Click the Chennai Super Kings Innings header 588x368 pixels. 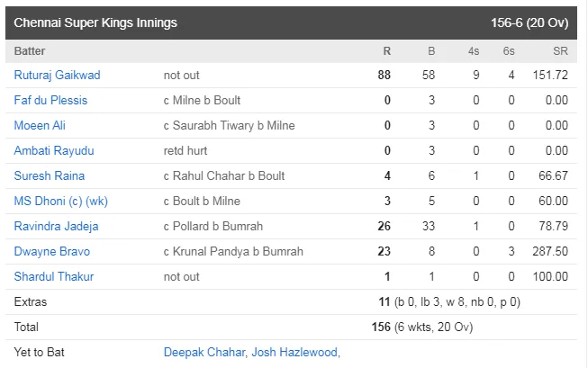(x=95, y=22)
